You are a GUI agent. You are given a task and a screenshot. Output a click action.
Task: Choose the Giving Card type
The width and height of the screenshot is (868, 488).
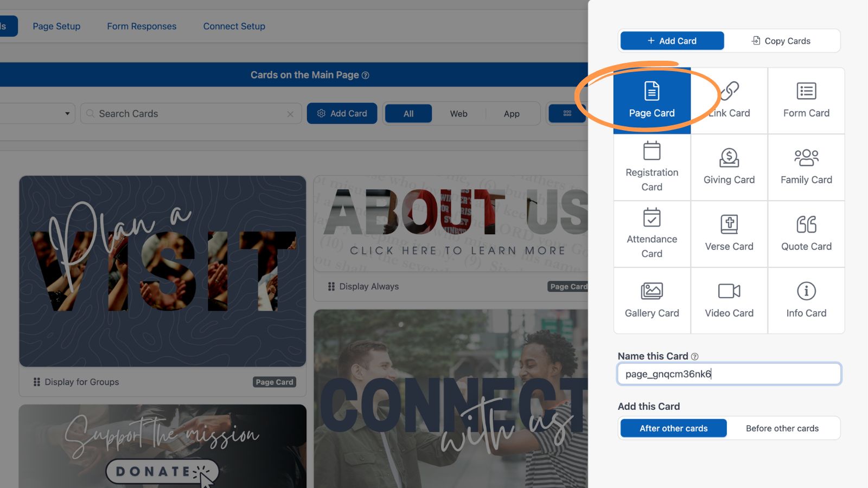729,167
